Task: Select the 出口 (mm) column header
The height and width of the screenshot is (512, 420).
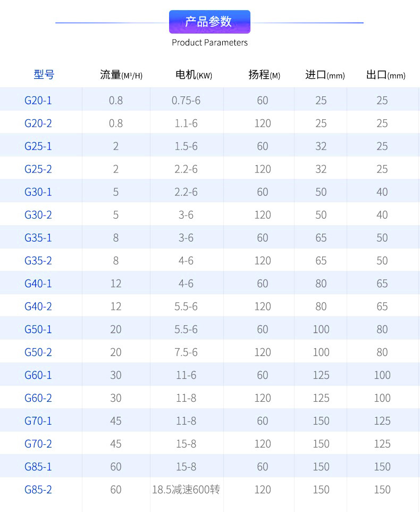Action: [385, 75]
